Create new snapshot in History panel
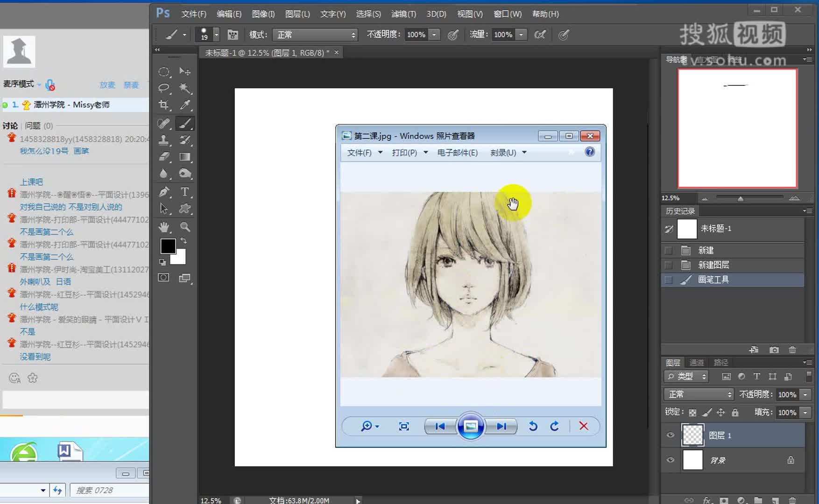 [x=774, y=350]
